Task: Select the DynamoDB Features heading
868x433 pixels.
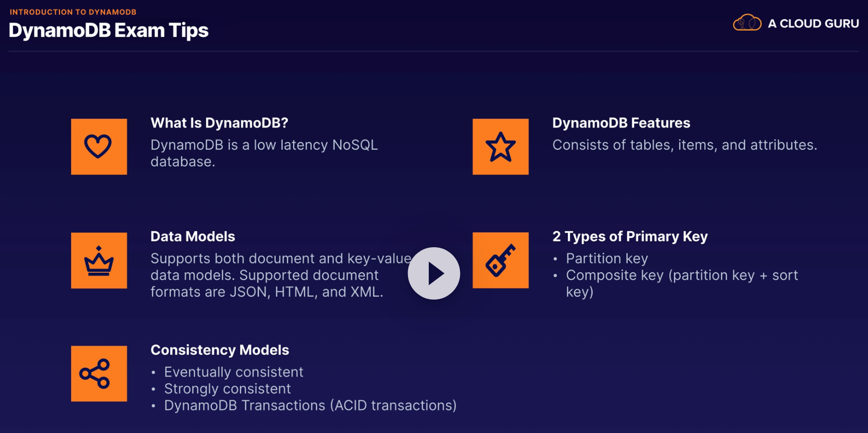Action: coord(621,123)
